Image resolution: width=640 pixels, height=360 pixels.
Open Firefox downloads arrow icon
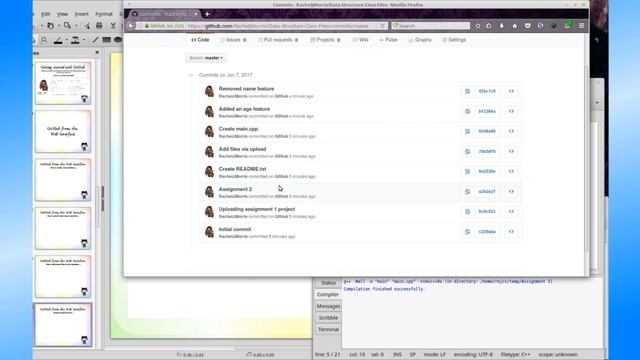click(x=502, y=26)
